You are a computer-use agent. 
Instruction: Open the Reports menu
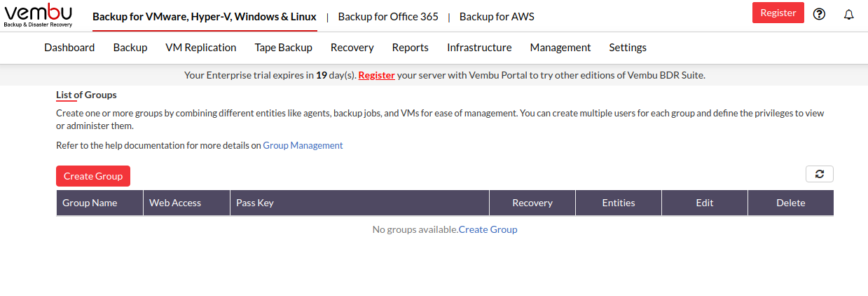pyautogui.click(x=411, y=48)
